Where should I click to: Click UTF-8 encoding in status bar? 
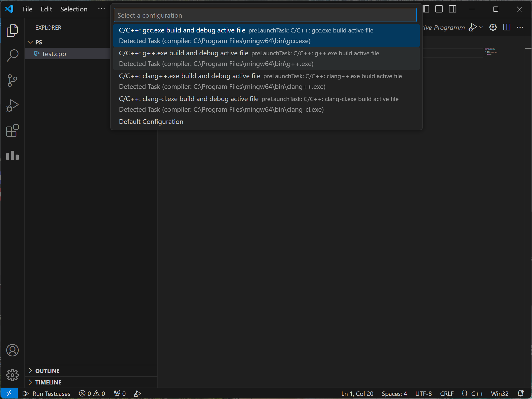tap(423, 394)
